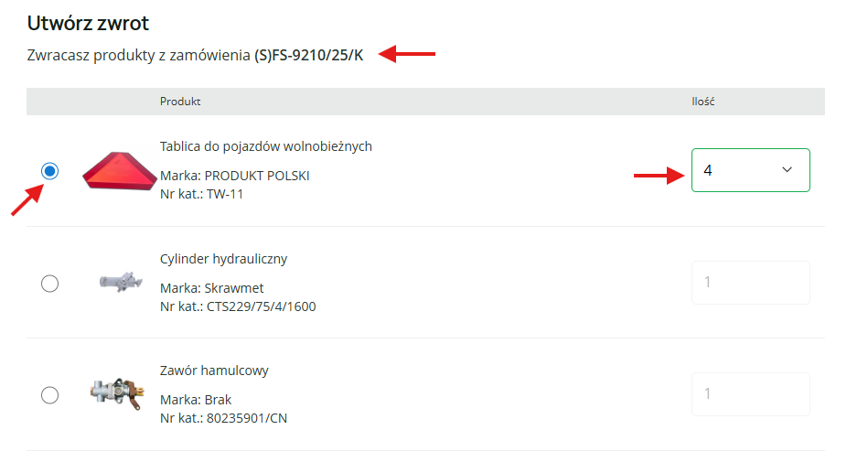Click the chevron arrow in quantity dropdown
Image resolution: width=868 pixels, height=462 pixels.
click(x=788, y=170)
